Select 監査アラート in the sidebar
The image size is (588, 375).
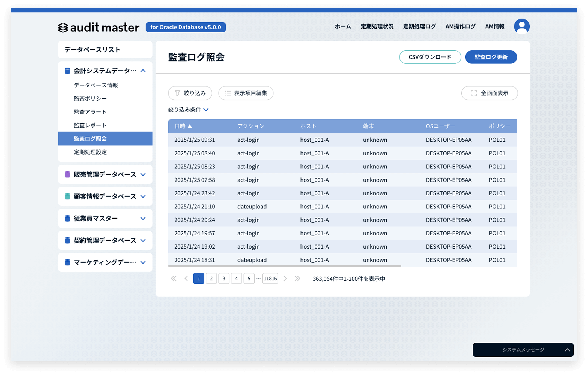tap(90, 112)
